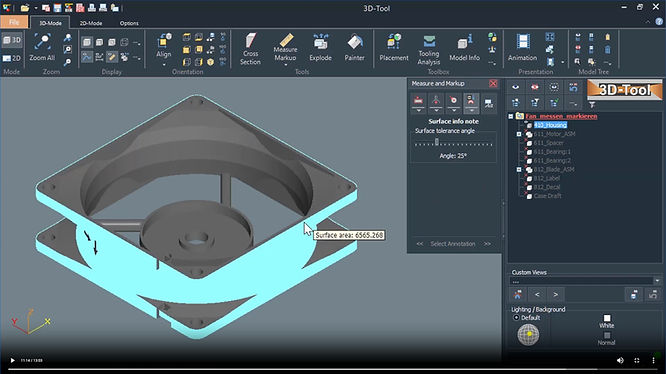Launch Tooling Analysis
The width and height of the screenshot is (666, 374).
point(429,49)
